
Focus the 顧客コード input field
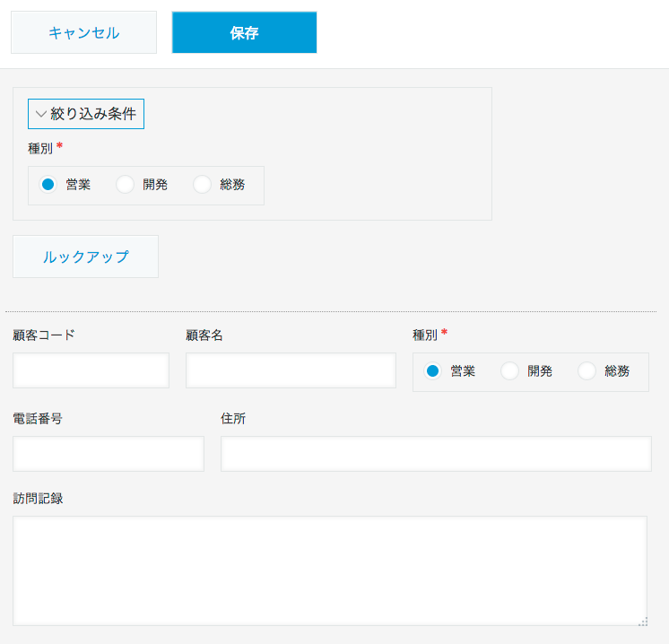pos(91,370)
